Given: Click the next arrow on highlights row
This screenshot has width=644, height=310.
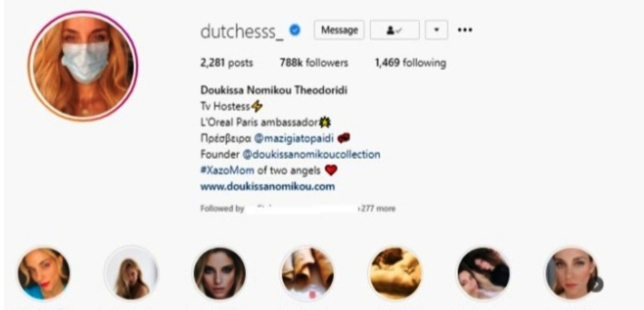Looking at the screenshot, I should click(x=598, y=284).
